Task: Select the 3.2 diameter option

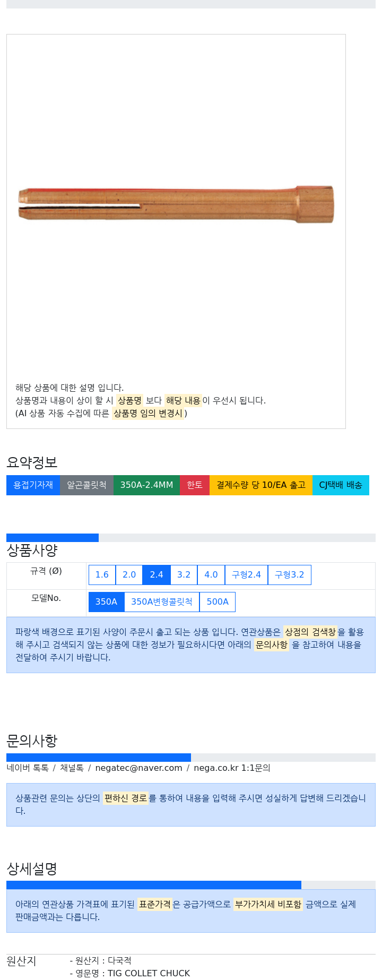Action: click(184, 574)
